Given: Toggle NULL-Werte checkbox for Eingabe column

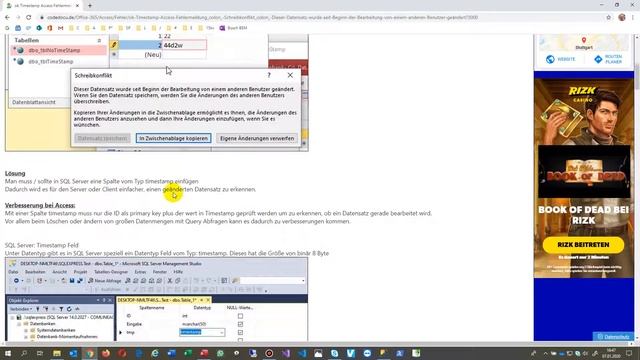Looking at the screenshot, I should pyautogui.click(x=240, y=324).
